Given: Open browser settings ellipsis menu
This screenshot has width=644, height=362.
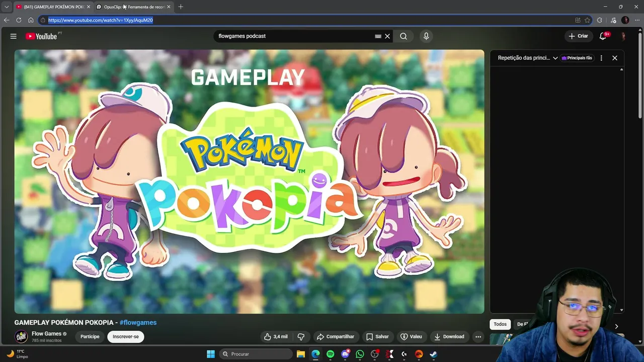Looking at the screenshot, I should pos(637,20).
